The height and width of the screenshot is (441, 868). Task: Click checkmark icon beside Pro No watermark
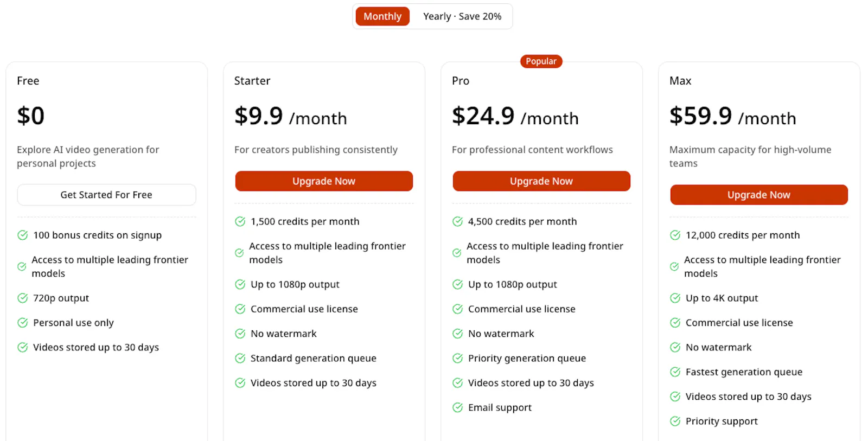coord(458,334)
